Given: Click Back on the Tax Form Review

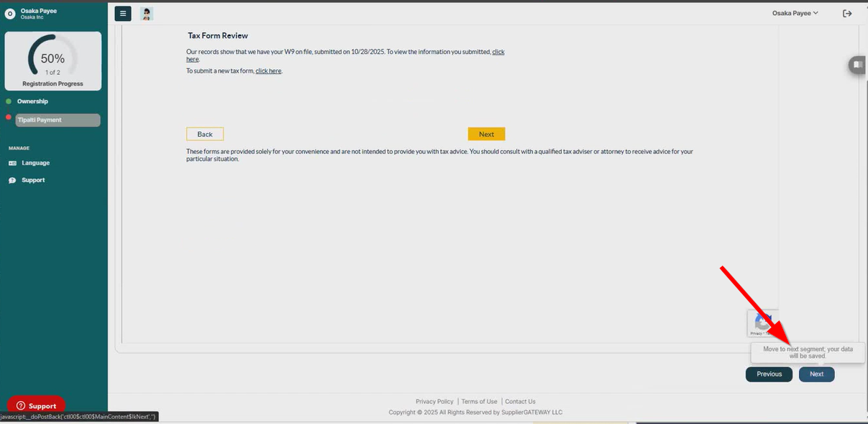Looking at the screenshot, I should (204, 134).
